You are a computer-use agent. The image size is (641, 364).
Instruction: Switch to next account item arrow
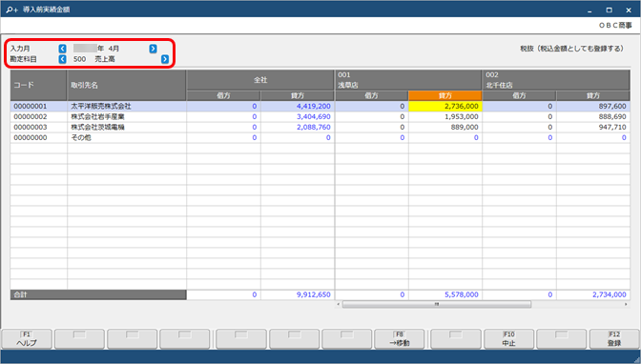tap(165, 59)
